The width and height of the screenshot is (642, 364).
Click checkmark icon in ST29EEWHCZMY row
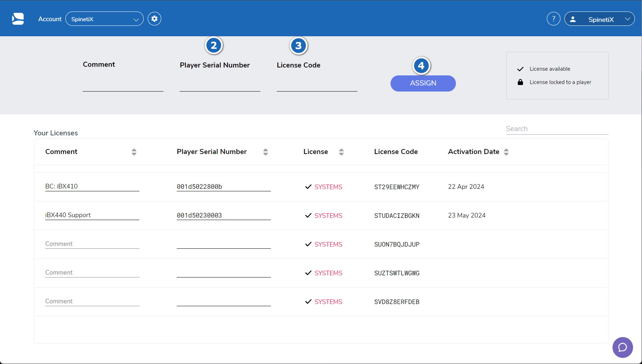click(308, 187)
